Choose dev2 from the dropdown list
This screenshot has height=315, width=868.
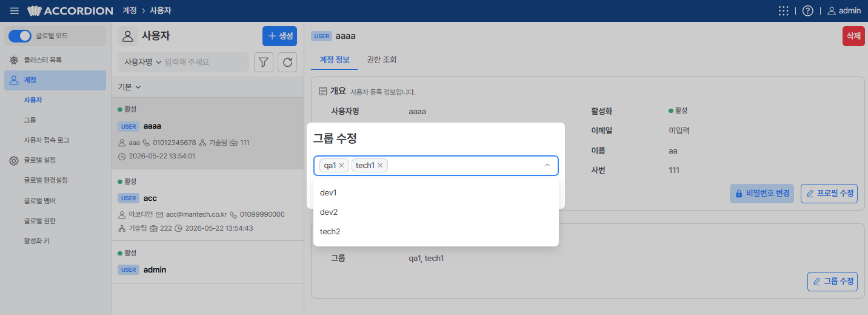[436, 212]
